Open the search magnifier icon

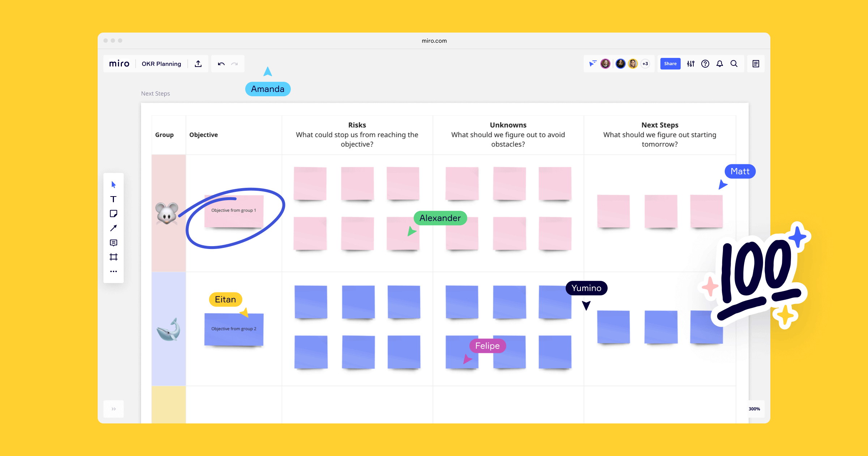click(x=734, y=64)
